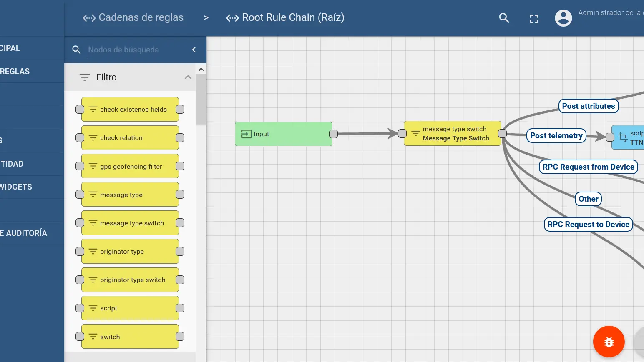Click the Root Rule Chain breadcrumb icon
The image size is (644, 362).
coord(232,18)
